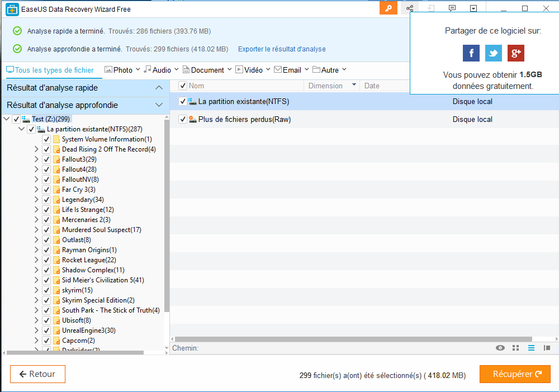Click the Fallout3 folder icon
This screenshot has height=392, width=559.
coord(56,159)
